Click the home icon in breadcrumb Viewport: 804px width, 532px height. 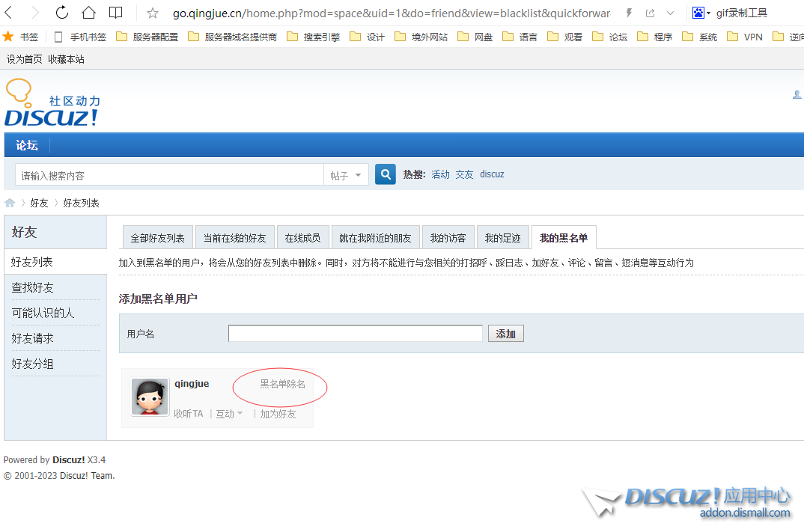[10, 203]
